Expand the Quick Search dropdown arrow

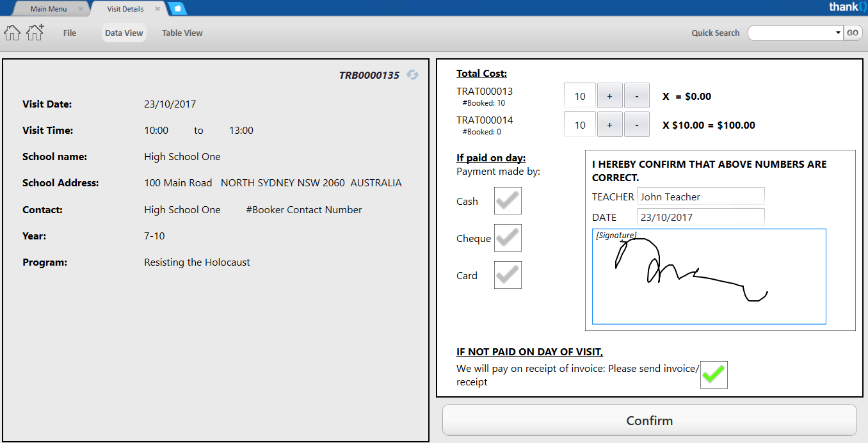point(838,33)
